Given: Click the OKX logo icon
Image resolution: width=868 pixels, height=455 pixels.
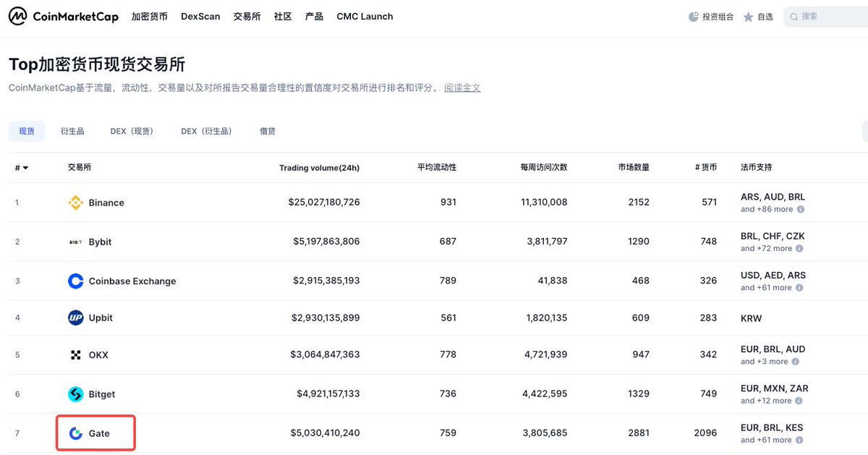Looking at the screenshot, I should tap(75, 354).
